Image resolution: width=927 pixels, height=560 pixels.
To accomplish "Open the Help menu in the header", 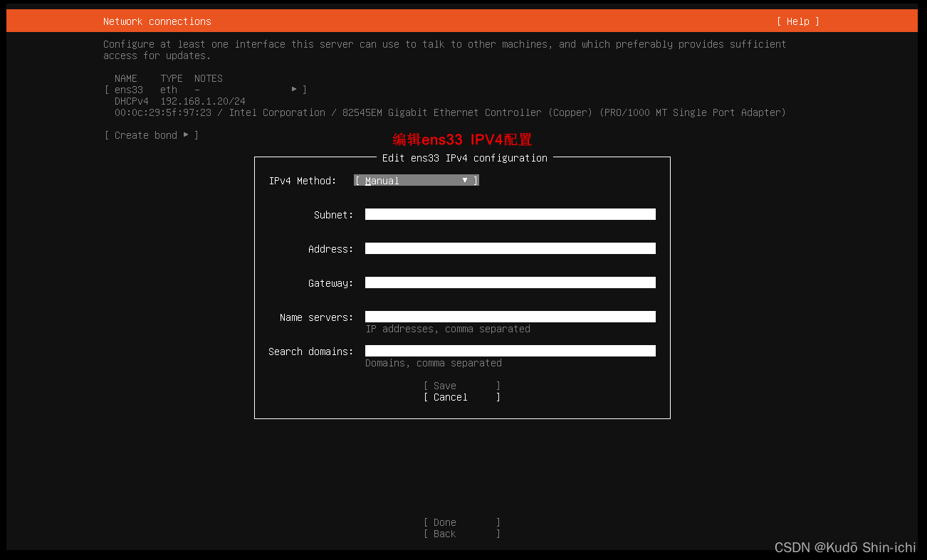I will click(x=798, y=21).
